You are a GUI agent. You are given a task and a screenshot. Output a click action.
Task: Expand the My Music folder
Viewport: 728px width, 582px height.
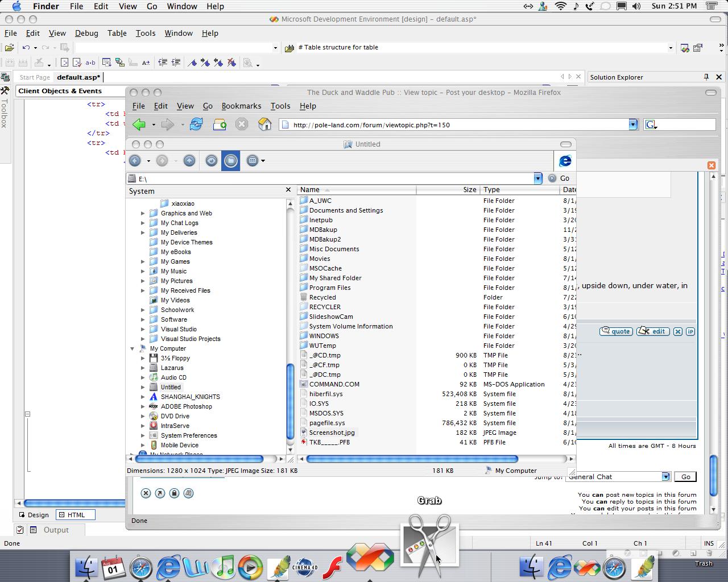[143, 271]
